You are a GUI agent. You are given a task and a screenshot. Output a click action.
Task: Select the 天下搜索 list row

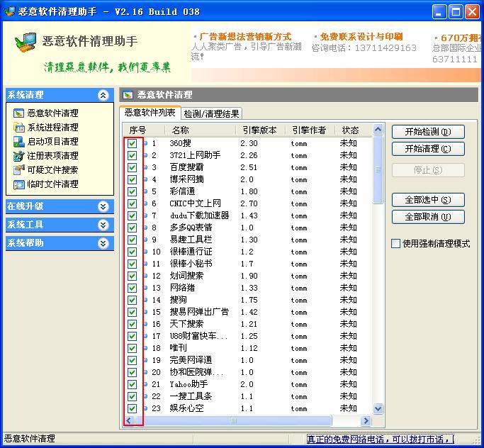(248, 324)
